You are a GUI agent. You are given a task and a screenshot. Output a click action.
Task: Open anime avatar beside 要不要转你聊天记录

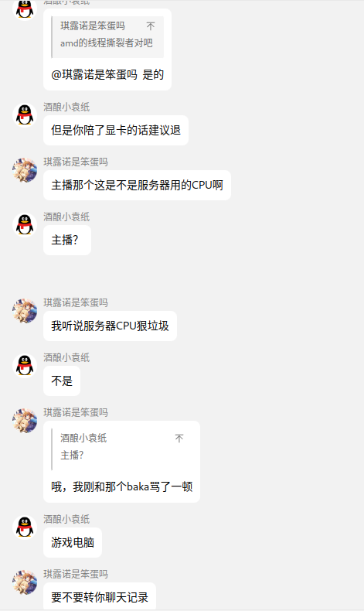coord(25,582)
